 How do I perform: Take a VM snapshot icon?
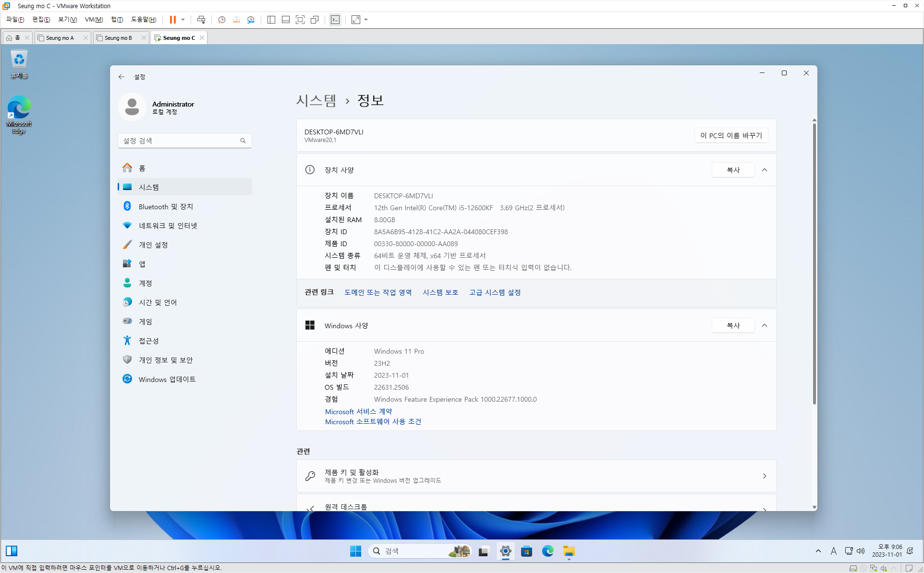pyautogui.click(x=221, y=20)
